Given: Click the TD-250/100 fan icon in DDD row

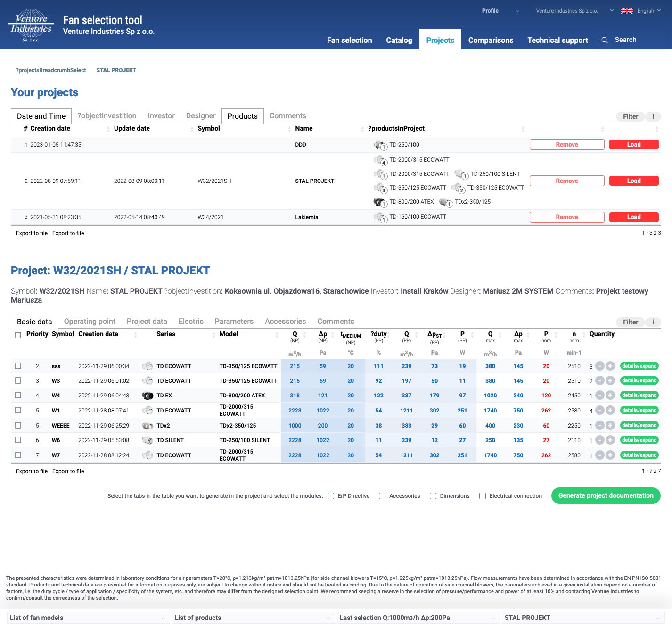Looking at the screenshot, I should tap(380, 145).
